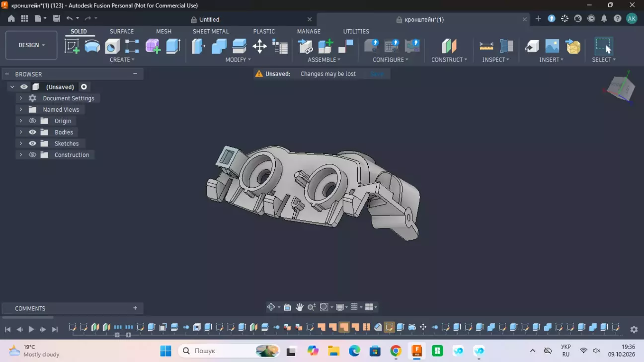This screenshot has height=362, width=644.
Task: Open Google Chrome from the taskbar
Action: pyautogui.click(x=396, y=351)
